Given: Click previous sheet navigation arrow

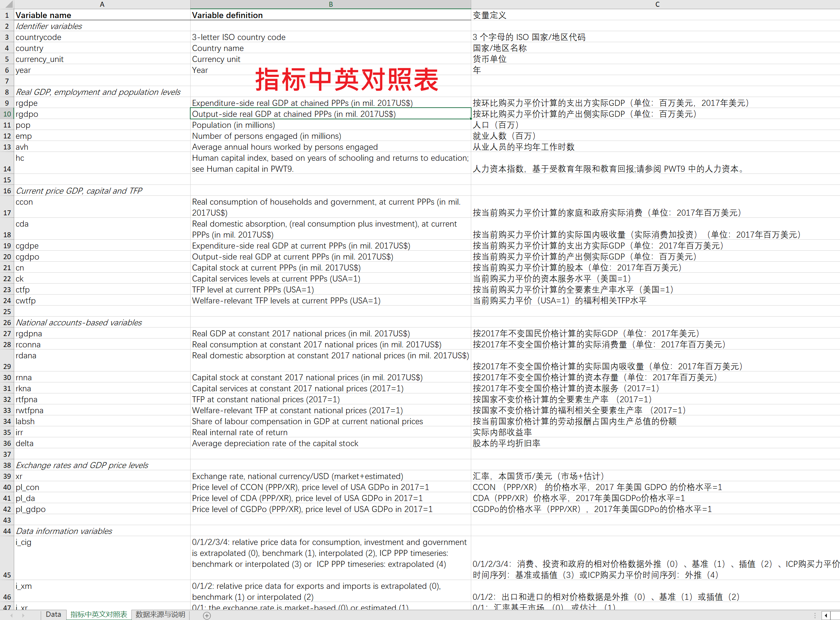Looking at the screenshot, I should [x=12, y=615].
